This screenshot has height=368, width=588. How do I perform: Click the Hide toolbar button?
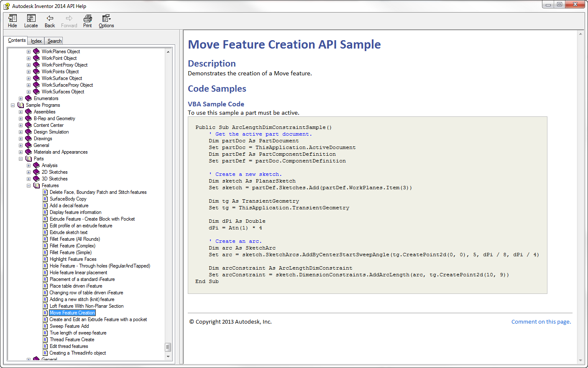tap(13, 21)
